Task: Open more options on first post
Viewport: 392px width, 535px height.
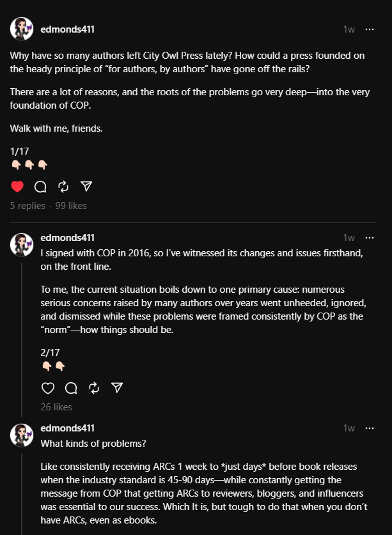Action: pyautogui.click(x=370, y=29)
